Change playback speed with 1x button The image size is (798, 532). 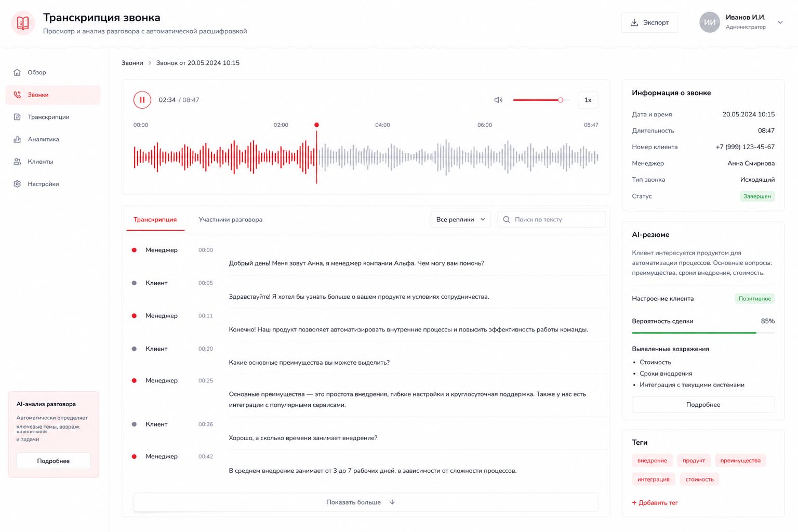point(588,100)
